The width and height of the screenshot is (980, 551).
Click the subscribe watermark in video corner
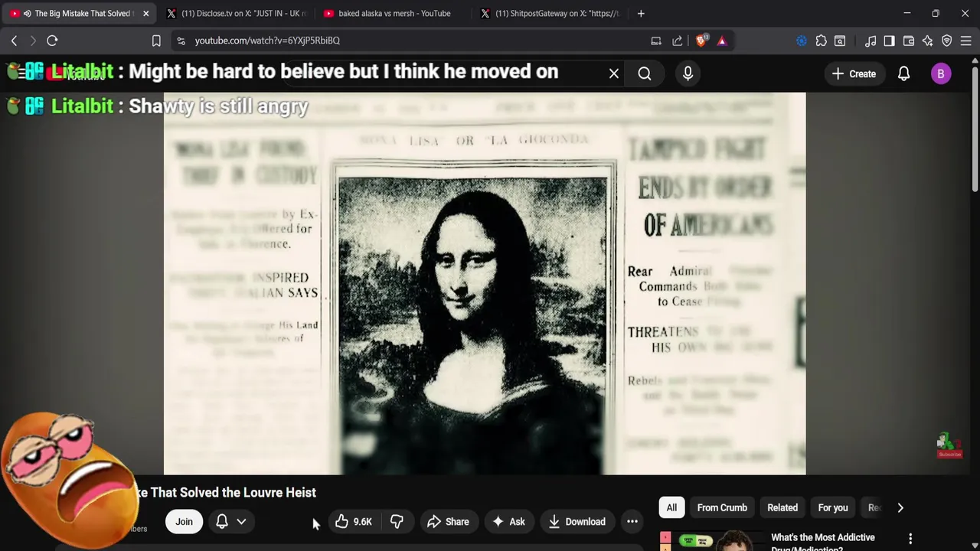pos(949,445)
